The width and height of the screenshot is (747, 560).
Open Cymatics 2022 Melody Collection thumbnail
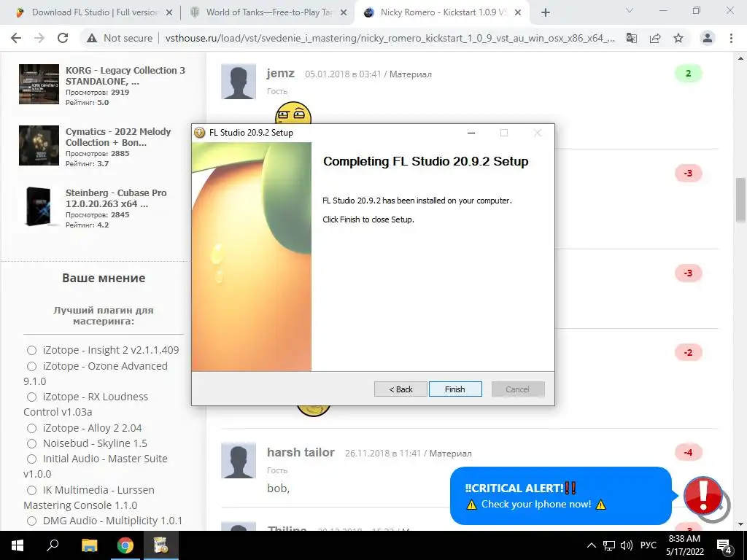[39, 145]
